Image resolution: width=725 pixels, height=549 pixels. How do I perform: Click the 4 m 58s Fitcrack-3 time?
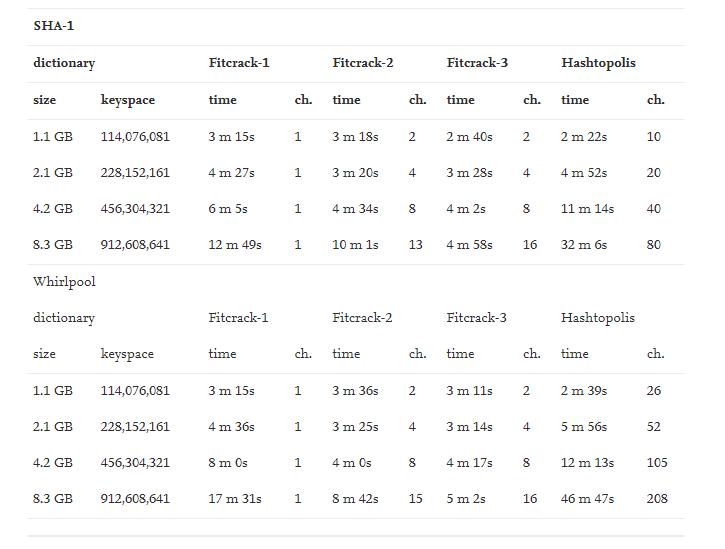pos(469,245)
